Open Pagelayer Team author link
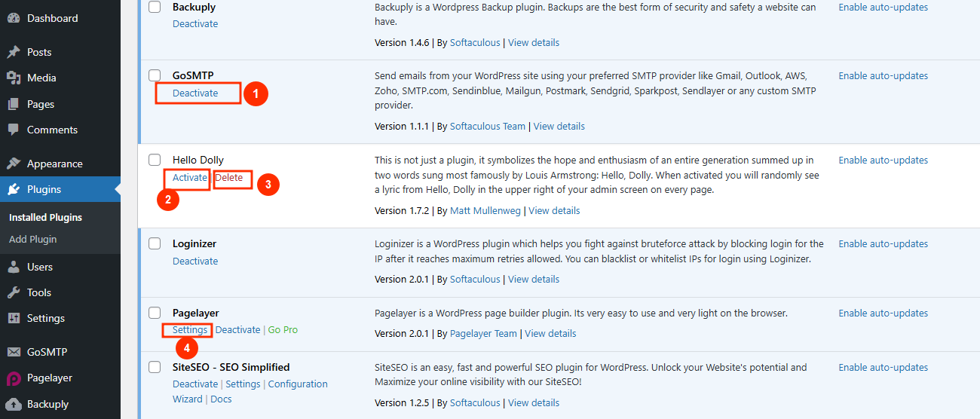This screenshot has width=980, height=419. click(x=483, y=334)
